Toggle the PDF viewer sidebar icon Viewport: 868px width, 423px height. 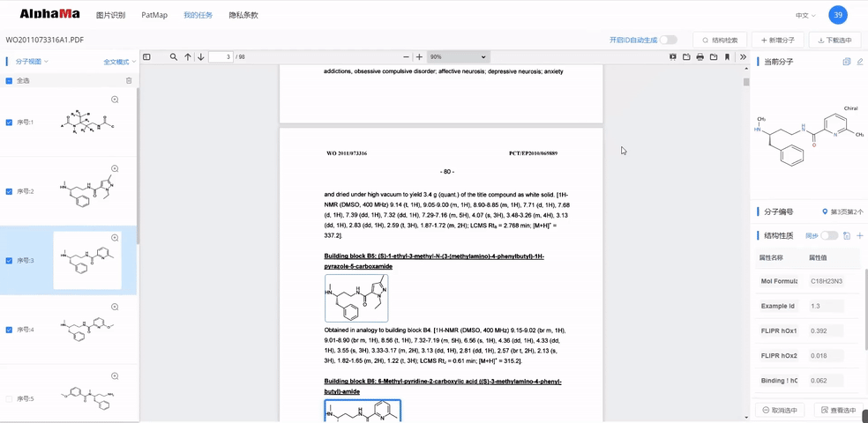(x=146, y=57)
